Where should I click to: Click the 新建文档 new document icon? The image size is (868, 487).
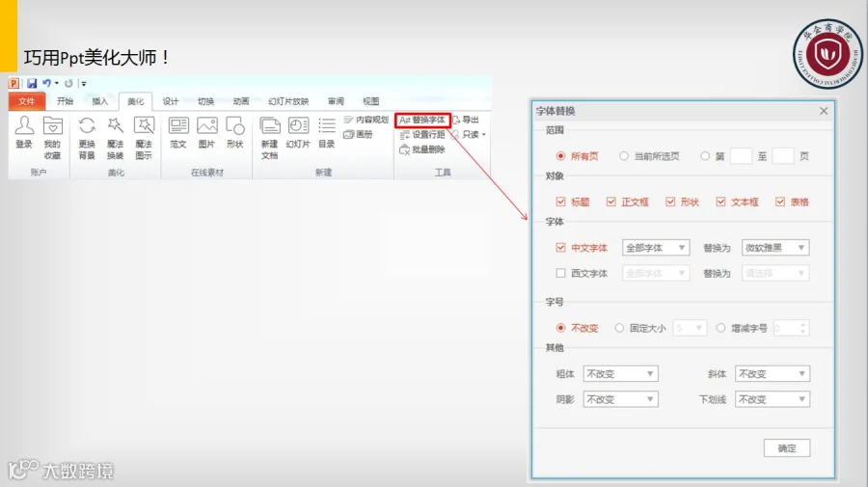(x=270, y=125)
